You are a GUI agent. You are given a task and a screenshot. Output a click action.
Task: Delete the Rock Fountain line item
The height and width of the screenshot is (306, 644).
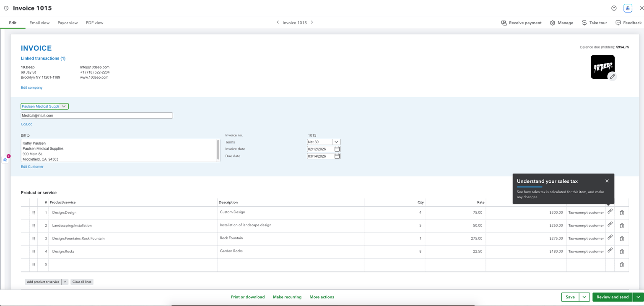[x=622, y=239]
